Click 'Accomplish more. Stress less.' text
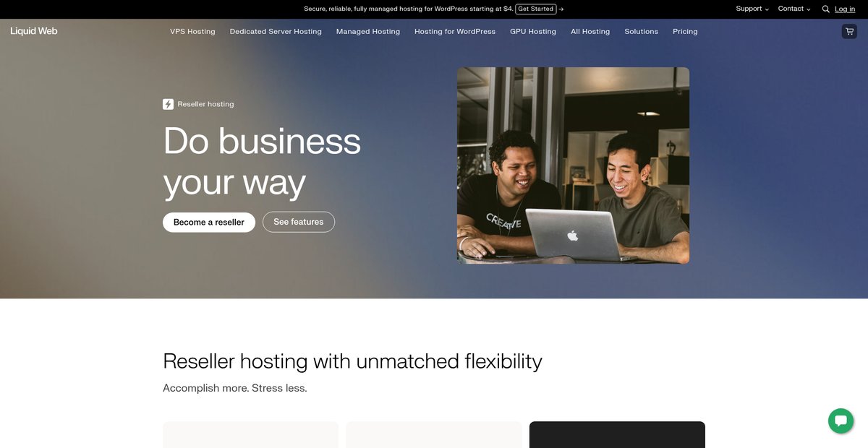The image size is (868, 448). pyautogui.click(x=235, y=388)
